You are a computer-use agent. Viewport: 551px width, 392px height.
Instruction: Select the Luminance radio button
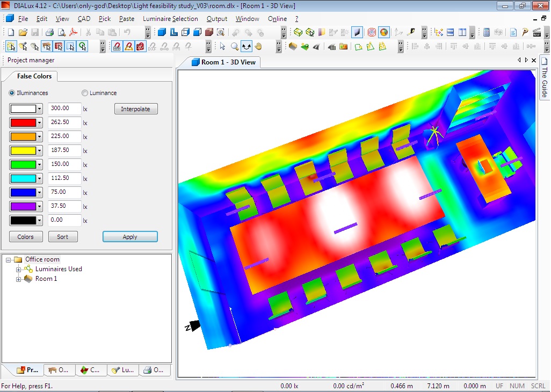click(x=85, y=93)
